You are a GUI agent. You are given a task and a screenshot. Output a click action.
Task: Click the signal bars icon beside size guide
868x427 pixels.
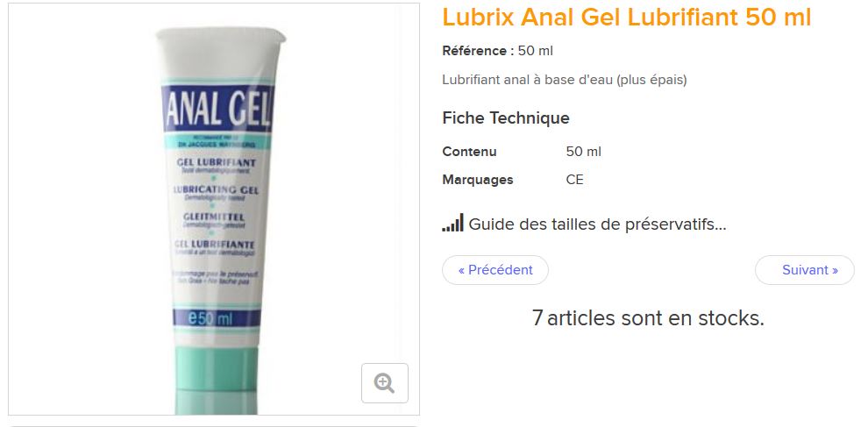[x=452, y=224]
